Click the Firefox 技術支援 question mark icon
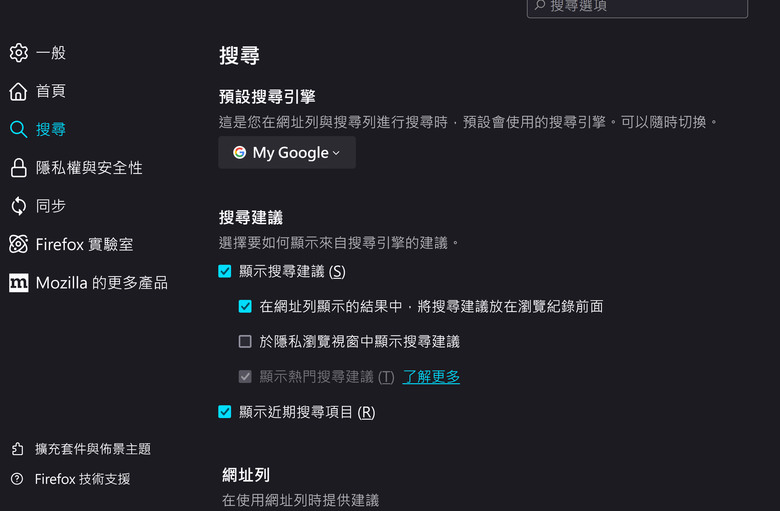This screenshot has height=511, width=780. (17, 479)
